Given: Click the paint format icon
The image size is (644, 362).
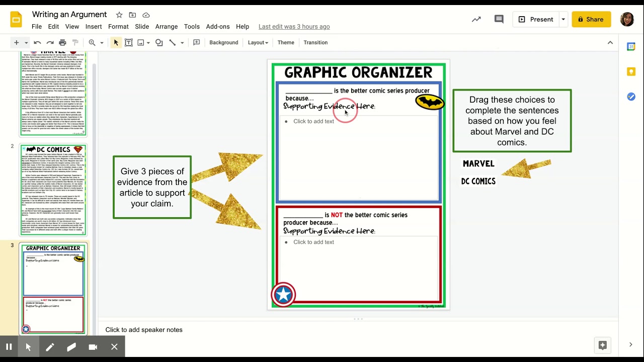Looking at the screenshot, I should (75, 43).
